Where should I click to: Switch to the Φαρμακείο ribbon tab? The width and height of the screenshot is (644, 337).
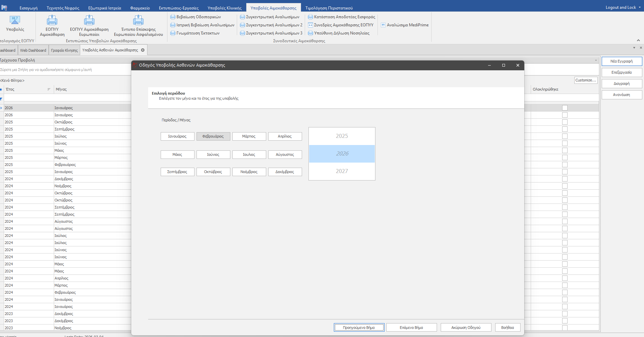click(140, 8)
